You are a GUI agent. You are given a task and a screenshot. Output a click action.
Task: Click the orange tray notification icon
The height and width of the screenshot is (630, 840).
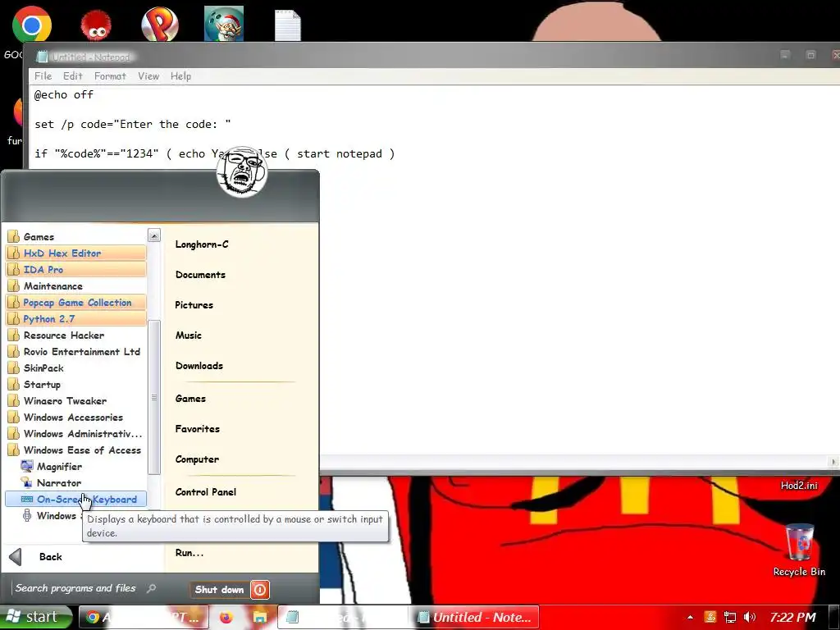pos(710,617)
